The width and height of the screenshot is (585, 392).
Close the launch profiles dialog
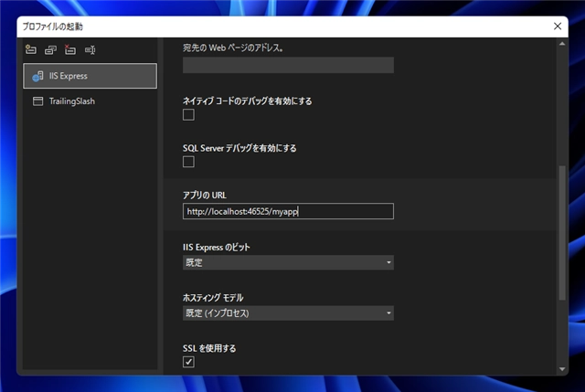tap(558, 26)
